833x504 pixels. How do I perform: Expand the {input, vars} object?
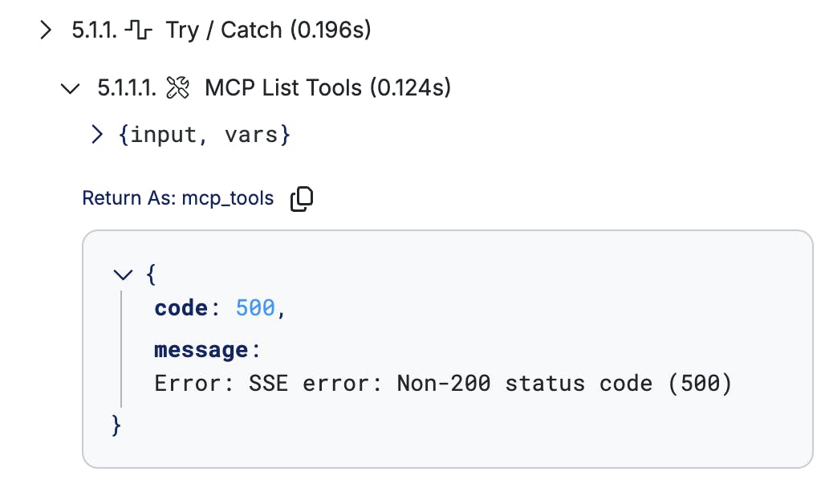96,135
